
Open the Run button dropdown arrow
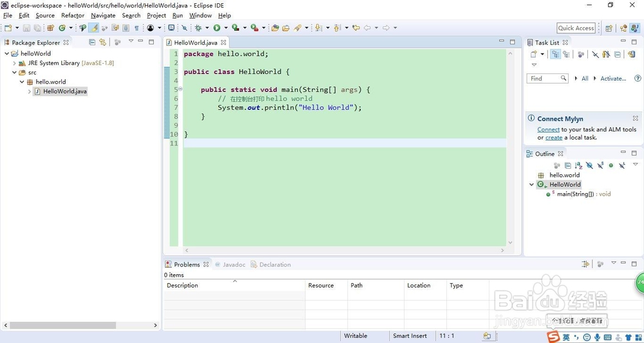(x=225, y=28)
